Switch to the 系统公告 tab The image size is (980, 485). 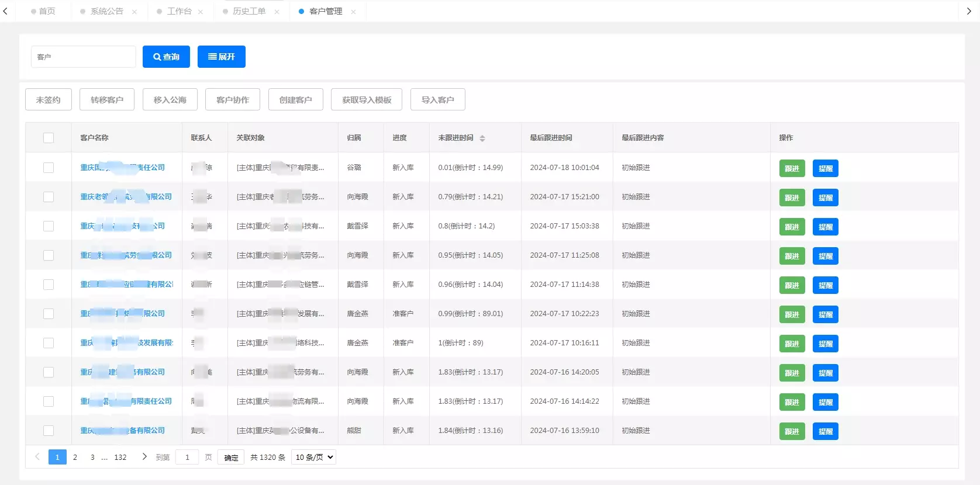tap(106, 11)
